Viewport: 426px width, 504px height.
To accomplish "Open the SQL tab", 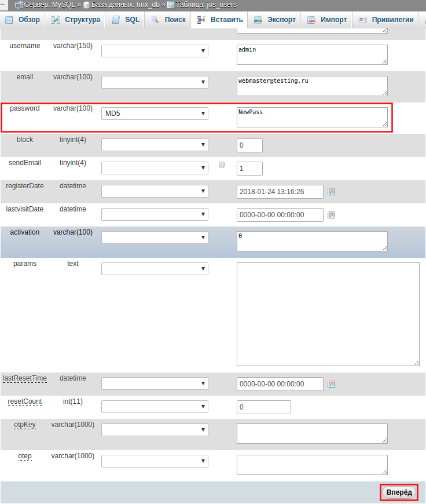I will tap(125, 20).
